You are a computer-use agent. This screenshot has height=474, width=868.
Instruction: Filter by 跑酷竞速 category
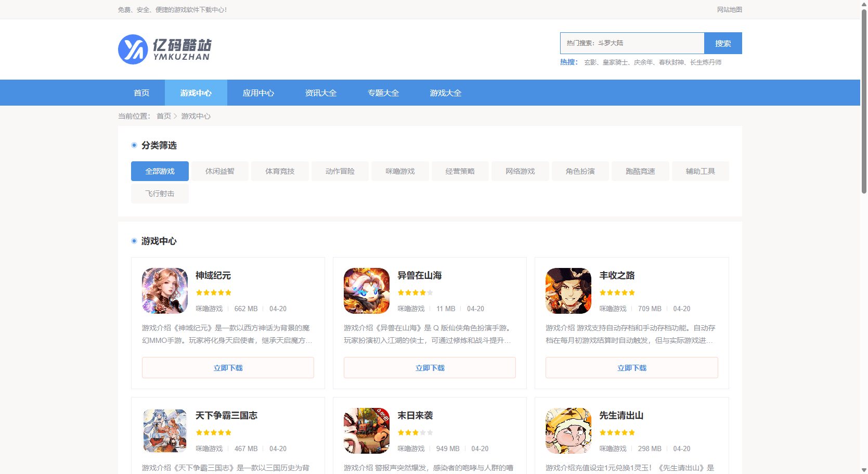[640, 171]
